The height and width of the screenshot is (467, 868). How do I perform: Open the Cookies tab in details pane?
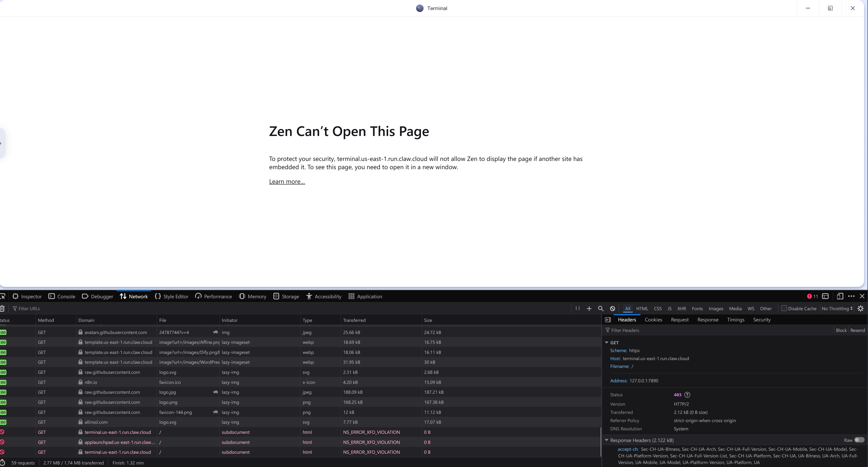[x=653, y=319]
